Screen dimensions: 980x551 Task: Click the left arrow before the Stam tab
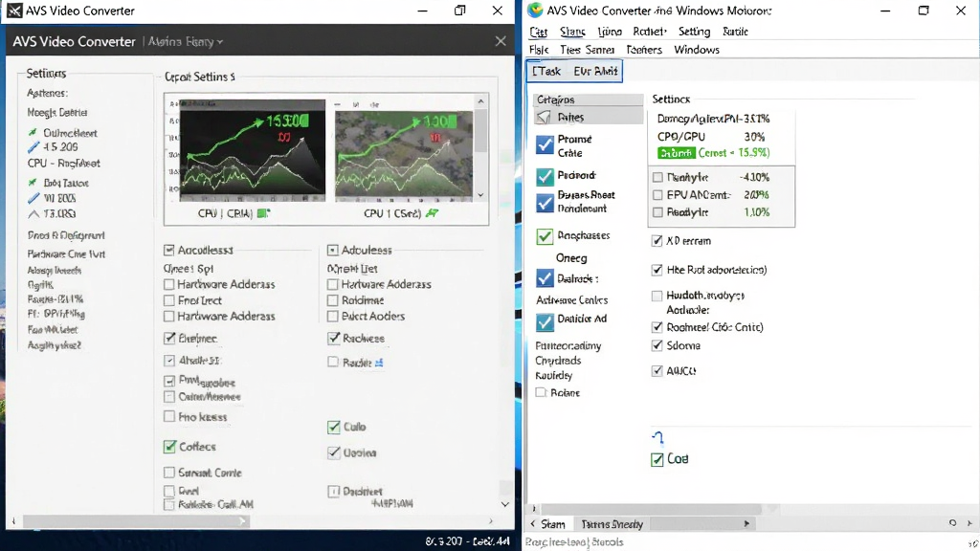click(x=533, y=523)
